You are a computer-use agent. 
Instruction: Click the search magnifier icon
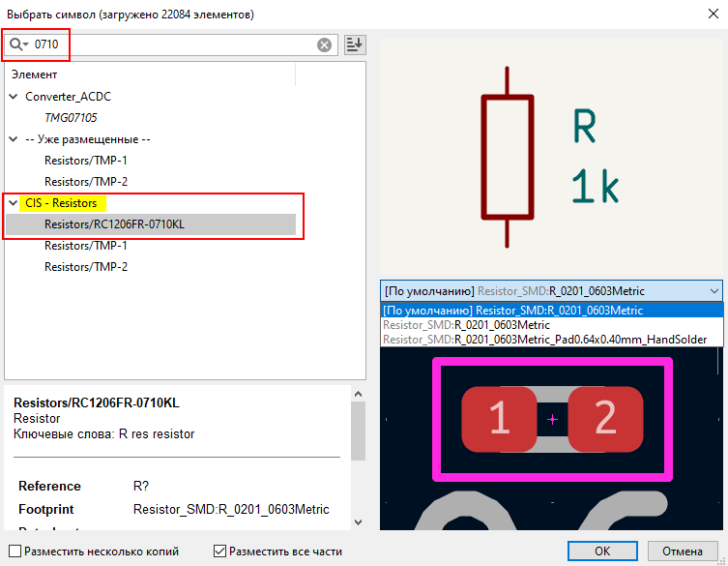click(17, 45)
